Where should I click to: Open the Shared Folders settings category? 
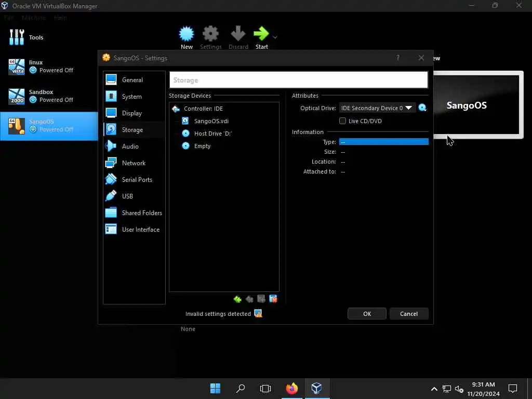tap(134, 212)
